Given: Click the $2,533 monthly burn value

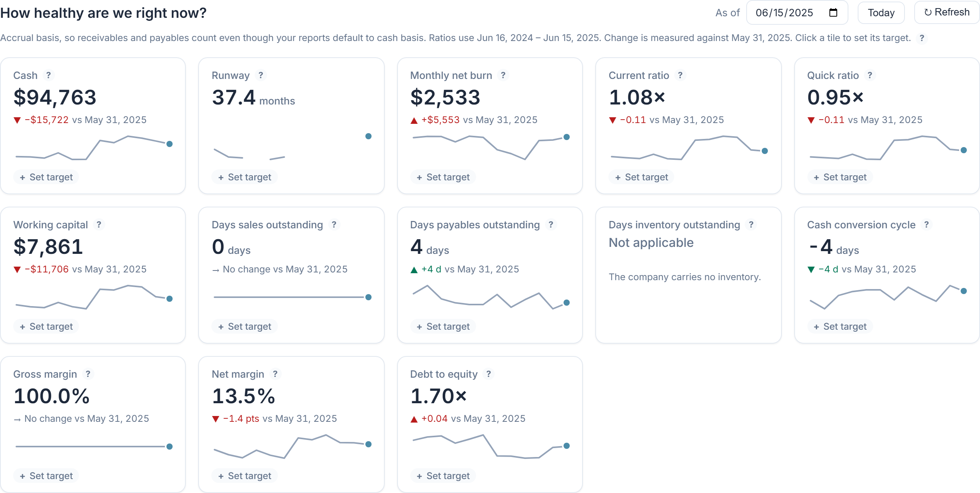Looking at the screenshot, I should pos(445,98).
